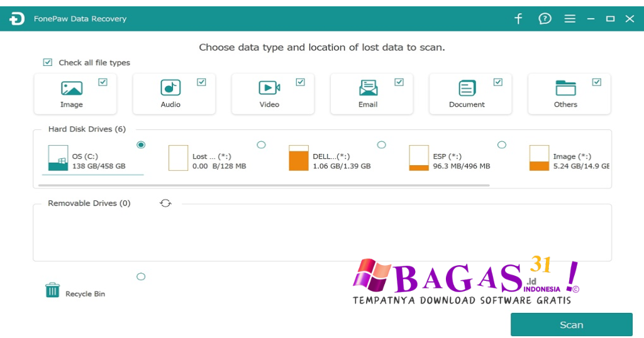
Task: Click the '96.3 MB/496 MB' size text
Action: (x=462, y=166)
